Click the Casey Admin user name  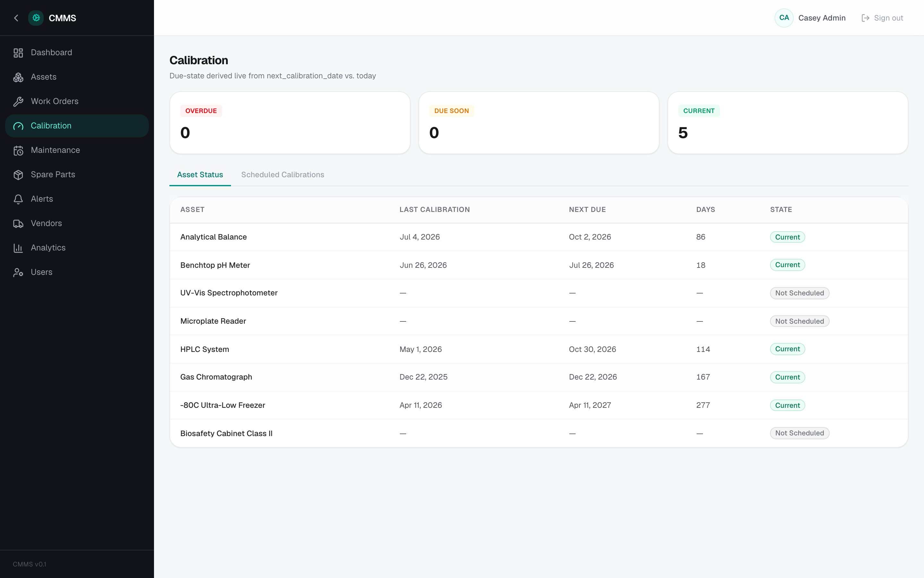[x=822, y=18]
